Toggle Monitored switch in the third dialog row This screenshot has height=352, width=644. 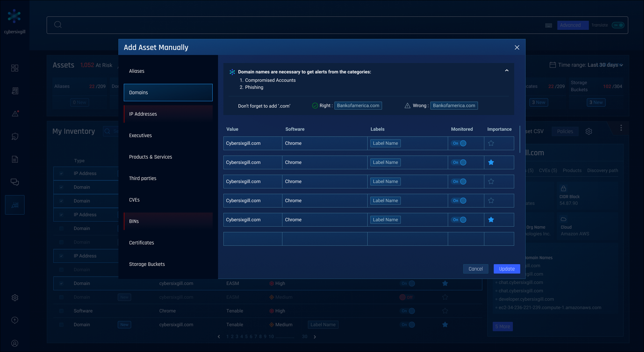[x=459, y=181]
